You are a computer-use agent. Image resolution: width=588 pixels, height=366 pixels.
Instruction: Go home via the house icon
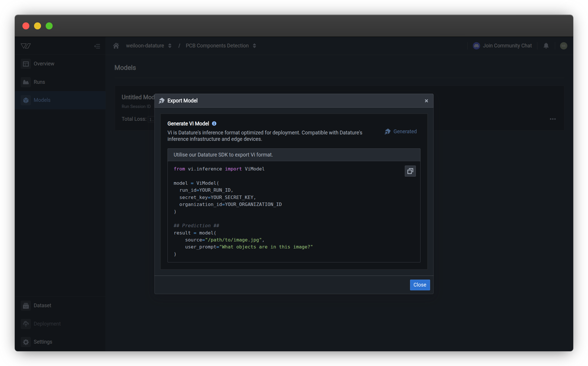coord(116,46)
